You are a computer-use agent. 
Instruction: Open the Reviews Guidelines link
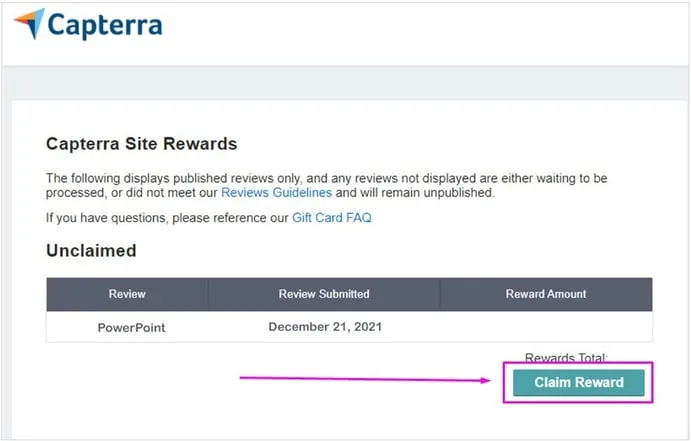[276, 193]
